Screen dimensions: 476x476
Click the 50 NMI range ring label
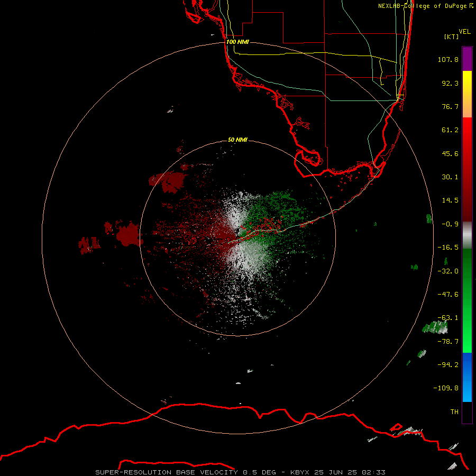pyautogui.click(x=237, y=140)
